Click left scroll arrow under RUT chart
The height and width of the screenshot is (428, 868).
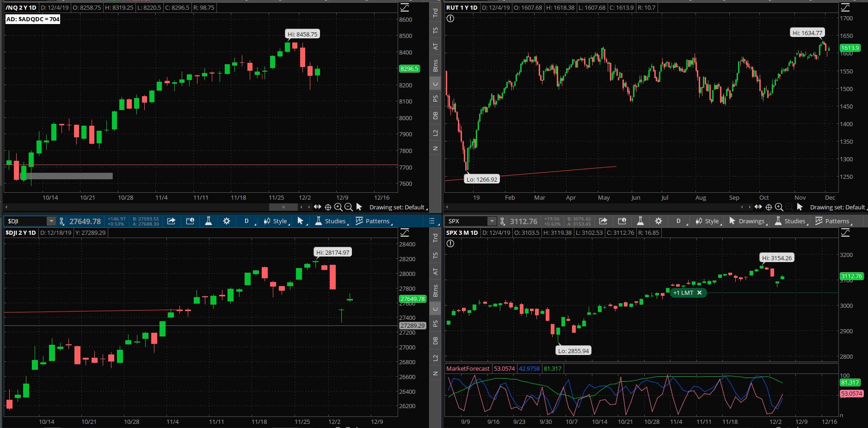448,207
